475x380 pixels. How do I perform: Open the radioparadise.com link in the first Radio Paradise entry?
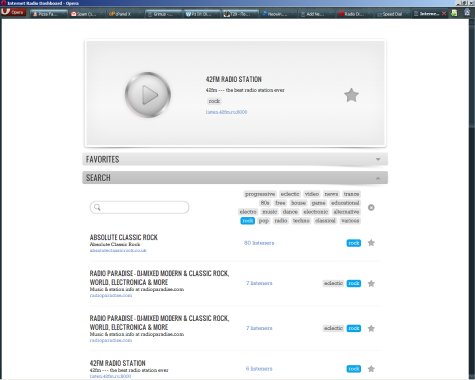point(111,295)
